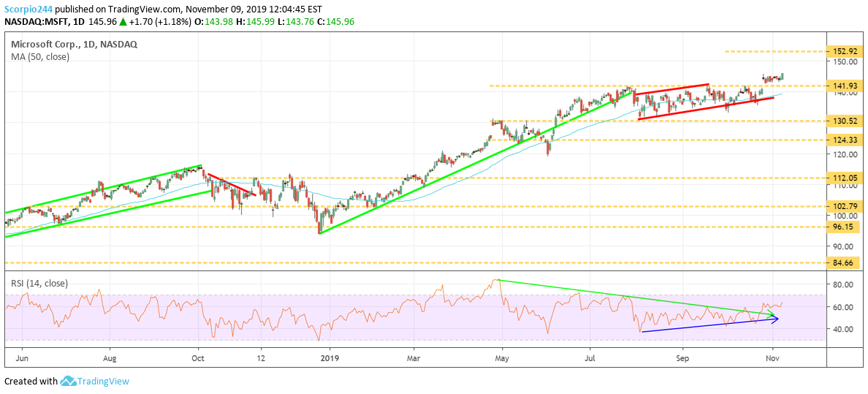
Task: Click the 152.92 price level label
Action: tap(842, 52)
